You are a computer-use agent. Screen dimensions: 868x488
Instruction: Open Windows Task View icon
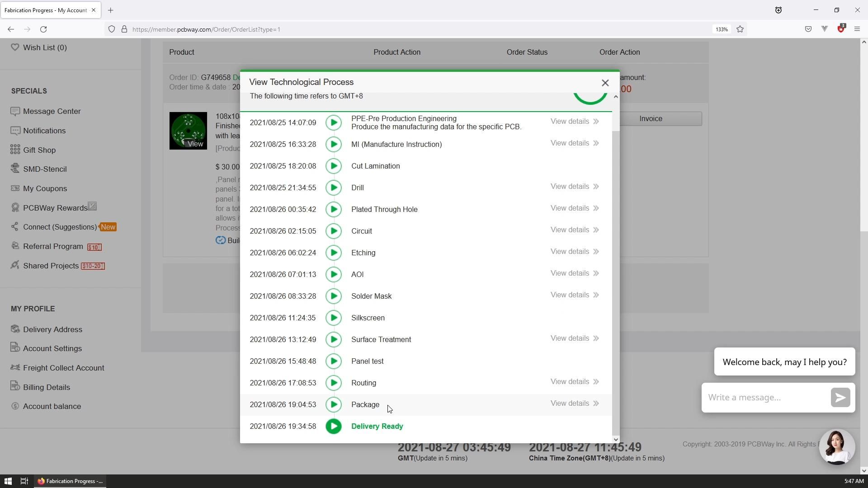(24, 481)
